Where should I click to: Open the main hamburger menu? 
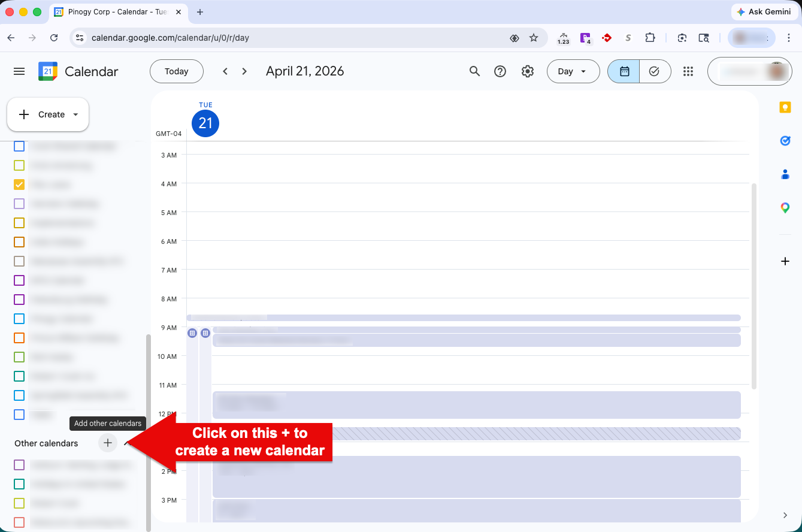[x=19, y=71]
